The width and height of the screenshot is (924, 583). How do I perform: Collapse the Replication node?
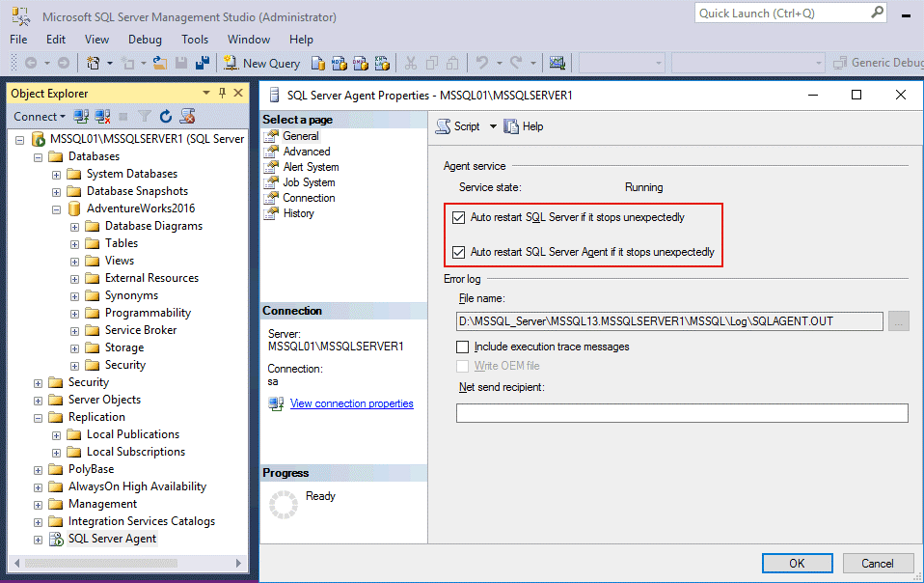pos(38,416)
